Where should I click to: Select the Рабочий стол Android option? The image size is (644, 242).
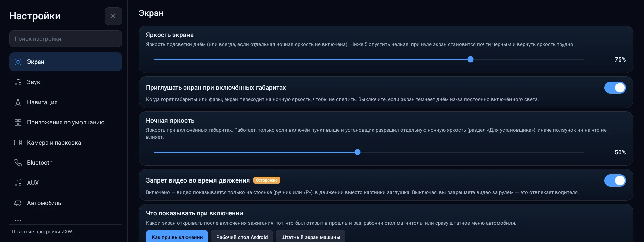point(242,237)
